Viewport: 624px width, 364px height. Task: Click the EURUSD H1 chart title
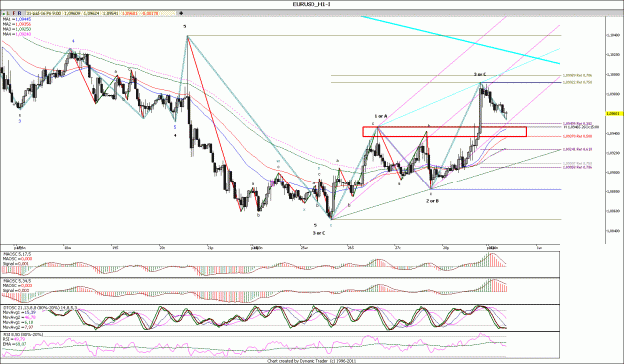click(x=312, y=4)
